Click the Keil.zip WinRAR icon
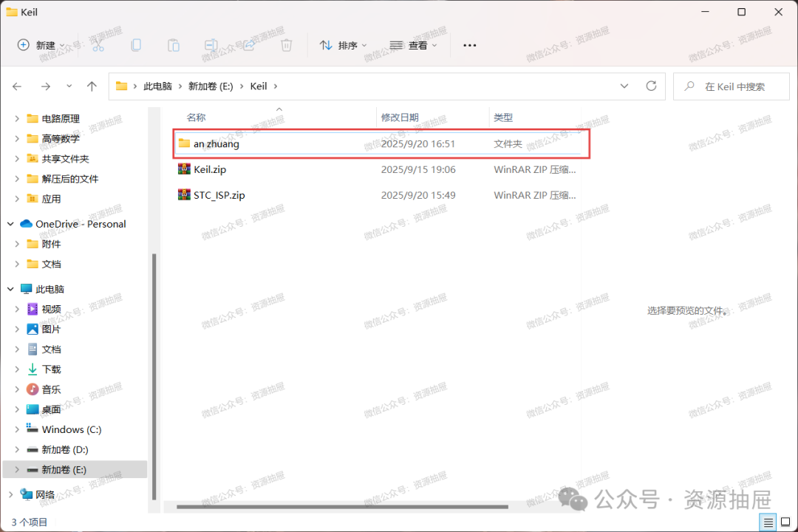 [x=184, y=169]
